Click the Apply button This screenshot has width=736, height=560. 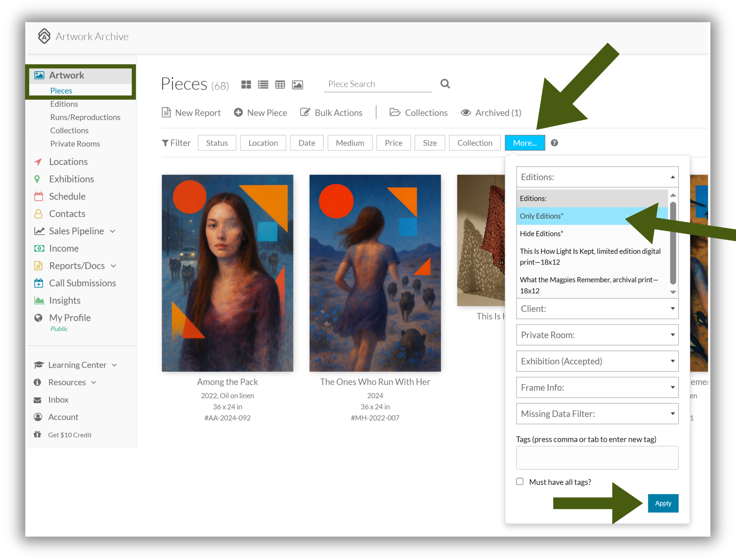(663, 503)
